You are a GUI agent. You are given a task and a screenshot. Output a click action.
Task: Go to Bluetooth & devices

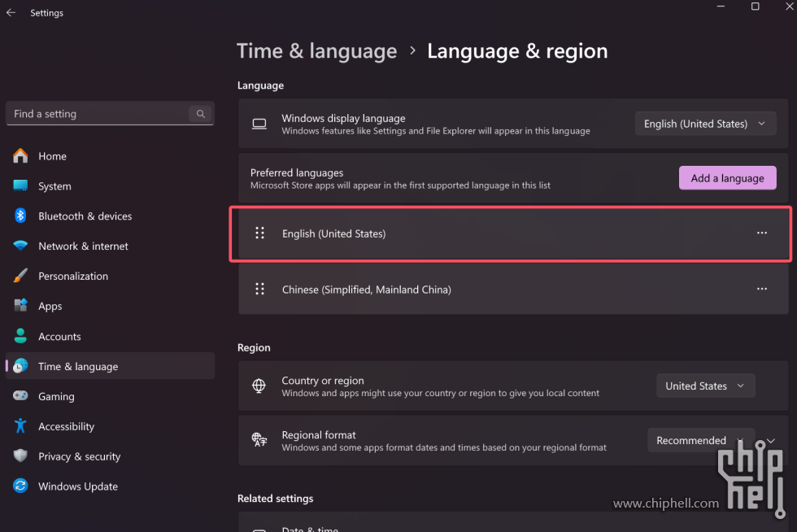(110, 216)
